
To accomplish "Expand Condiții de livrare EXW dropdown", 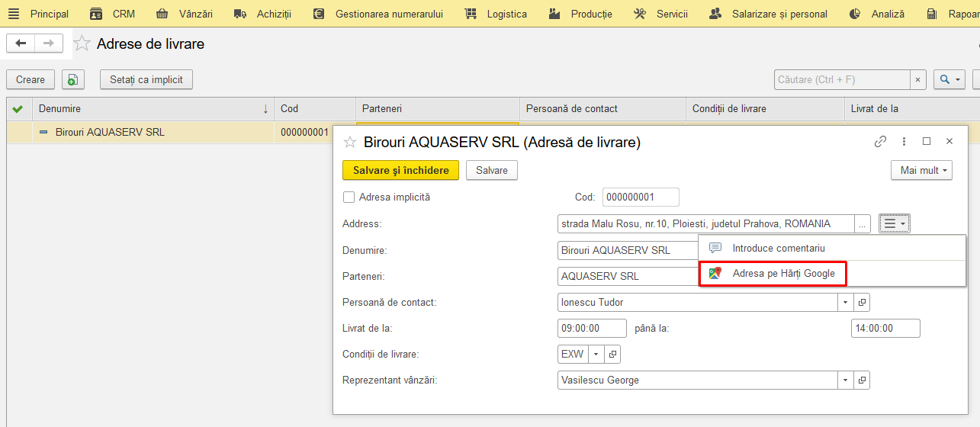I will pos(596,355).
